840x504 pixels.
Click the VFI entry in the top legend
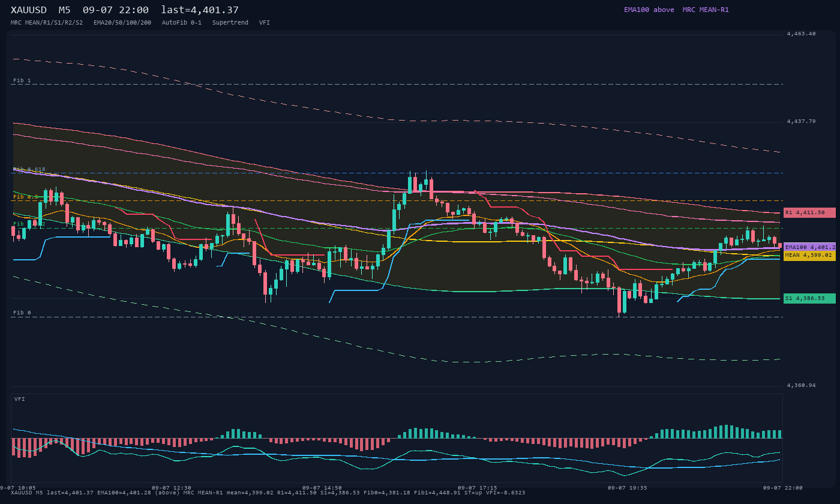point(265,23)
